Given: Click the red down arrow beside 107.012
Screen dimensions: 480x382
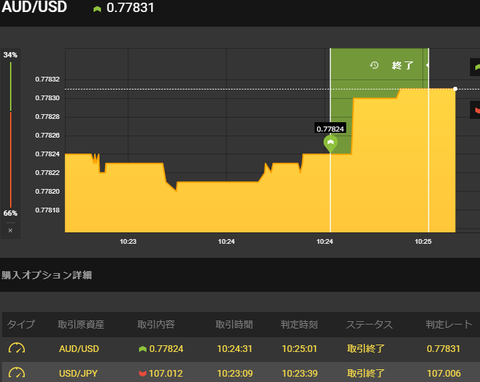Looking at the screenshot, I should [x=143, y=373].
